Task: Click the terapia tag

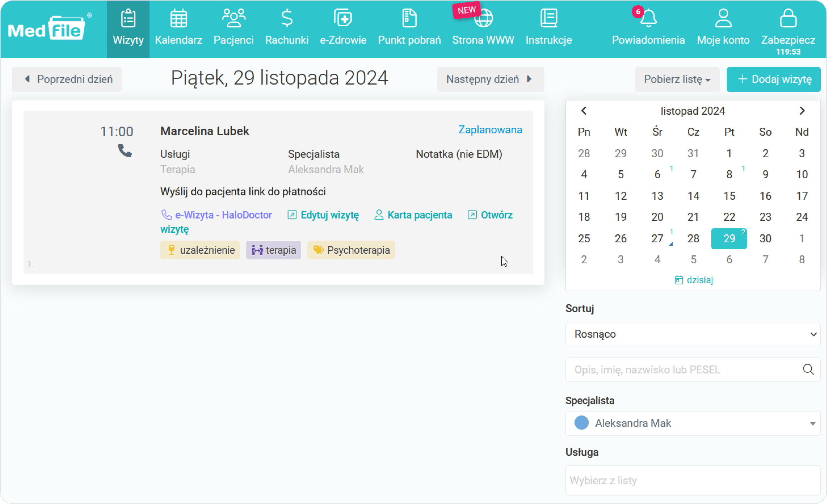Action: point(273,250)
